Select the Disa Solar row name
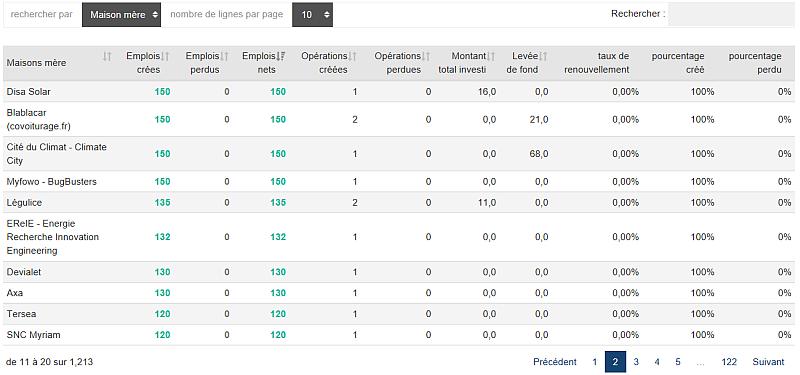 (x=29, y=92)
